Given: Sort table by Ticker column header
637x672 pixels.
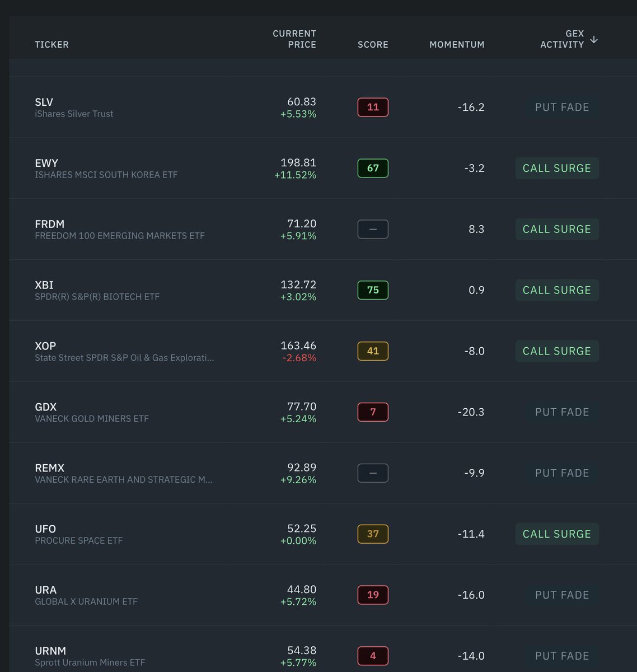Looking at the screenshot, I should tap(51, 45).
